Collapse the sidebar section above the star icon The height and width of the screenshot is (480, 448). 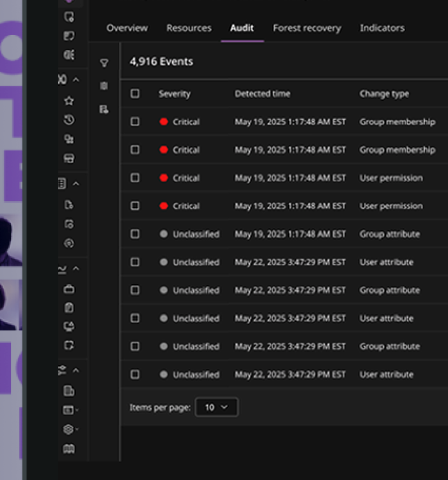(x=76, y=80)
